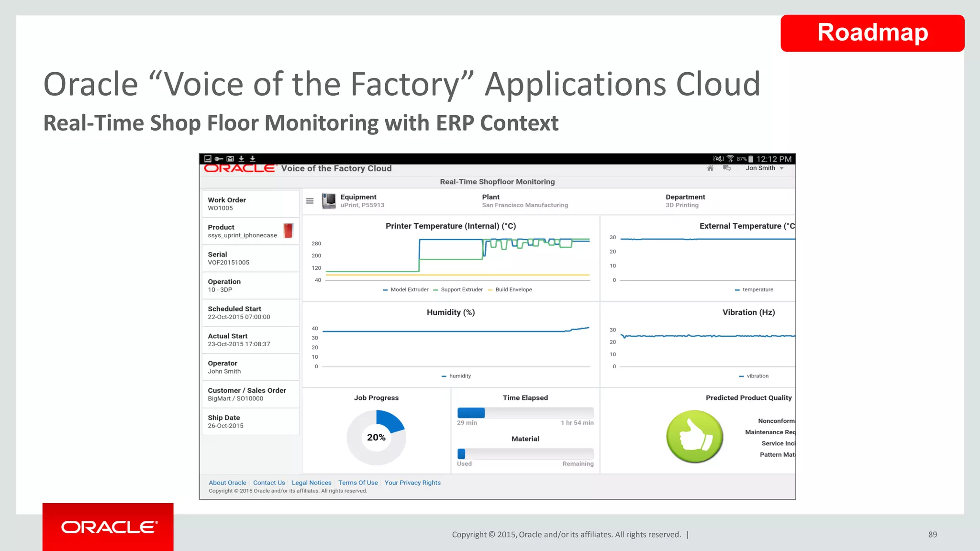This screenshot has height=551, width=980.
Task: Toggle Model Extruder legend series
Action: point(406,290)
